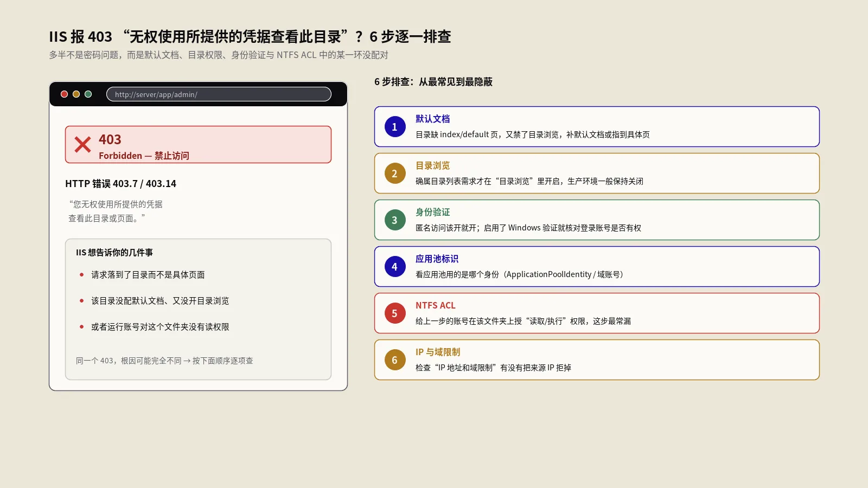Click description 检查 IP 地址和域限制 in step 6
Image resolution: width=868 pixels, height=488 pixels.
493,368
